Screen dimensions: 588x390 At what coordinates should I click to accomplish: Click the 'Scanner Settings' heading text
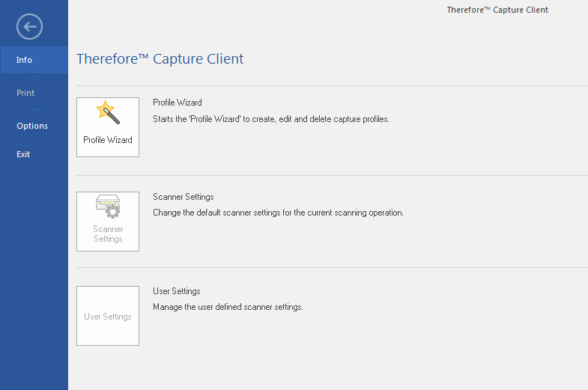click(x=184, y=197)
